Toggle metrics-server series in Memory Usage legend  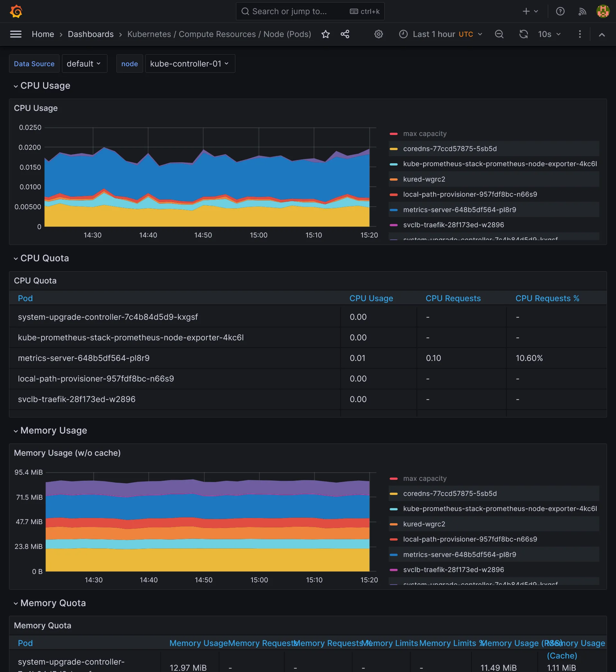(459, 554)
